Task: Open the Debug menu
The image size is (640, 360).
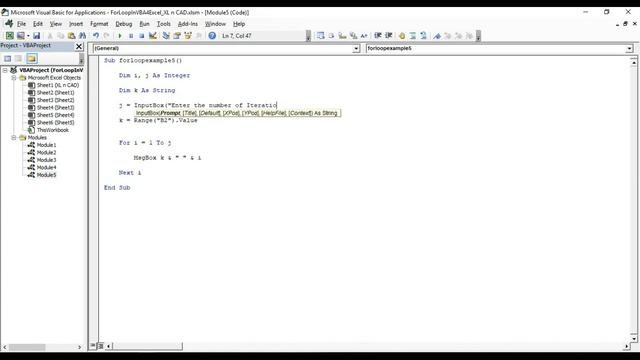Action: tap(124, 24)
